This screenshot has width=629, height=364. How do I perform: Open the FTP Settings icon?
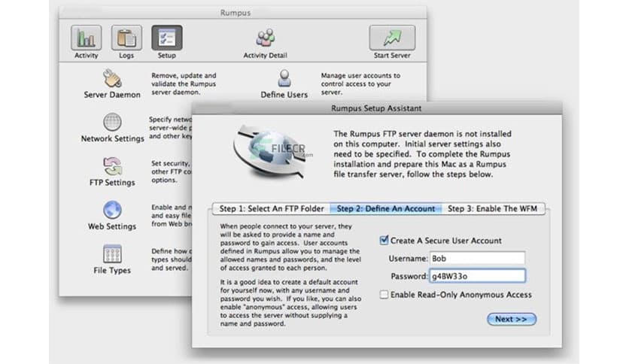[112, 166]
